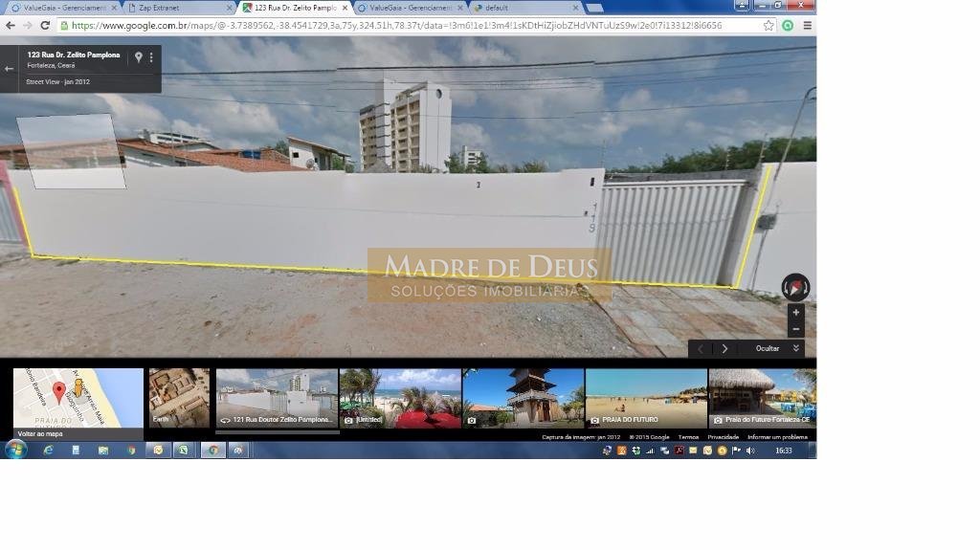Click the address bar URL field
The image size is (980, 550).
tap(402, 26)
